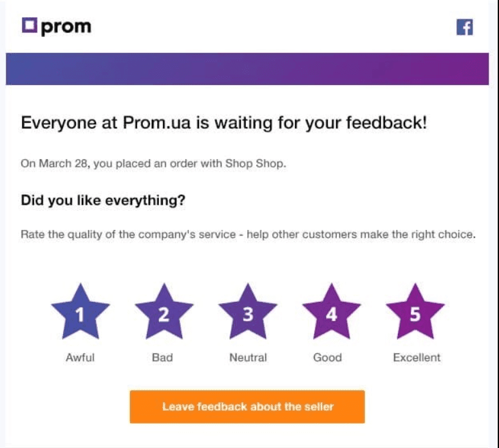
Task: Click the Prom logo square icon
Action: pos(30,25)
